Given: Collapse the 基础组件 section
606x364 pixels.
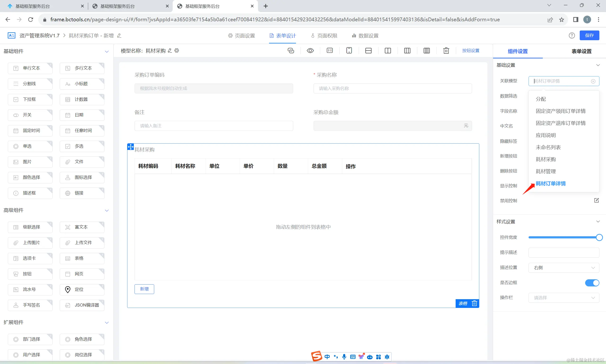Looking at the screenshot, I should [x=107, y=52].
